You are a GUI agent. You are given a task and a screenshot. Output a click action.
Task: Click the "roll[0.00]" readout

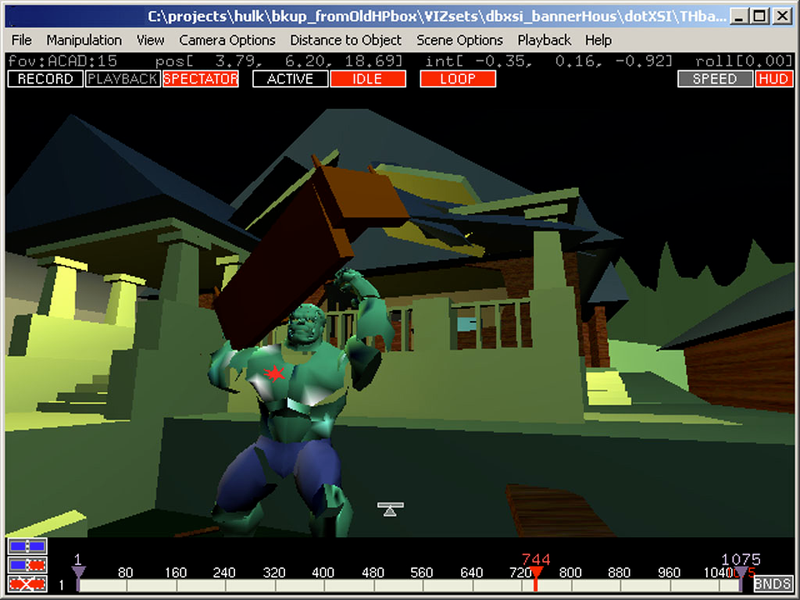tap(744, 61)
